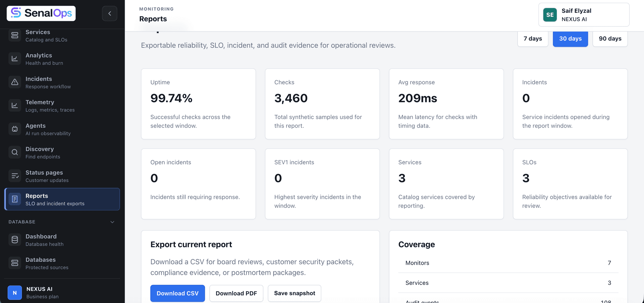Screen dimensions: 644x303
Task: Click the Incidents 0 card
Action: tap(570, 104)
